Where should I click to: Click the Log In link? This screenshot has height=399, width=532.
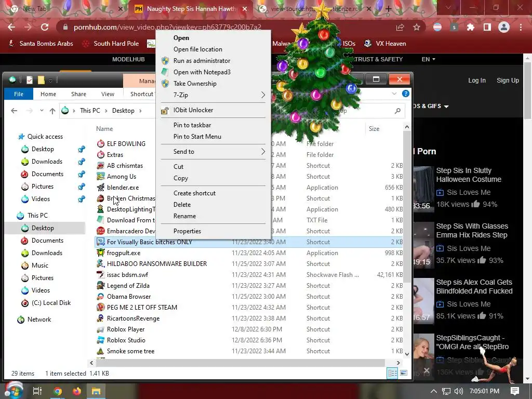477,81
